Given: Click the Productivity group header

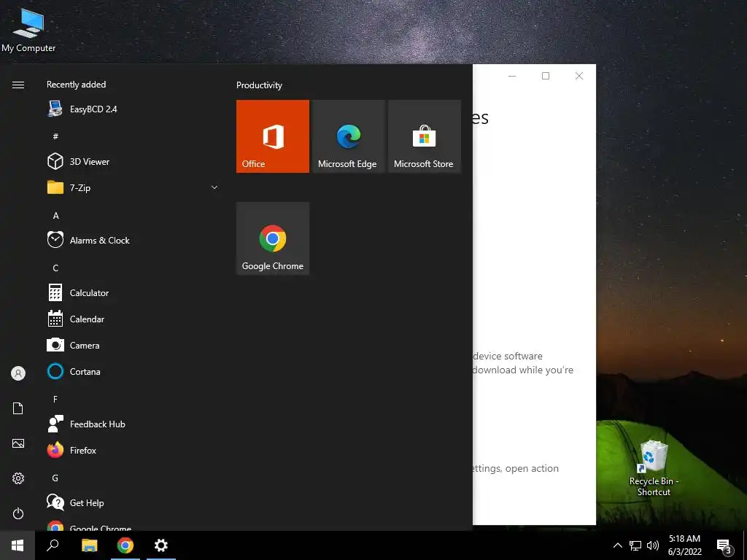Looking at the screenshot, I should click(x=259, y=85).
